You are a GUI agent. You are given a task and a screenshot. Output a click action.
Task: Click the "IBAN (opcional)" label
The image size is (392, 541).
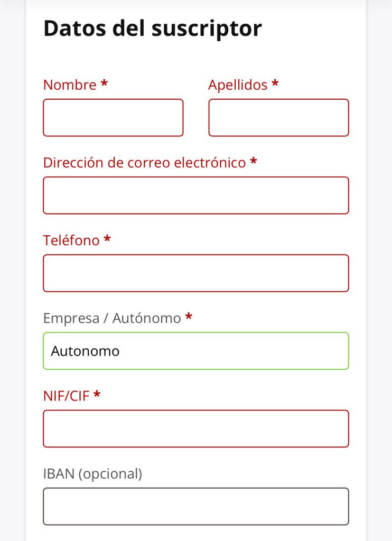tap(92, 474)
